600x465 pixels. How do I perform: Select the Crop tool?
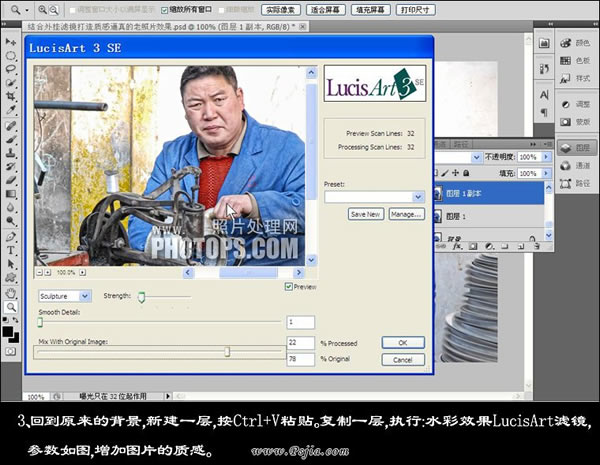[11, 96]
